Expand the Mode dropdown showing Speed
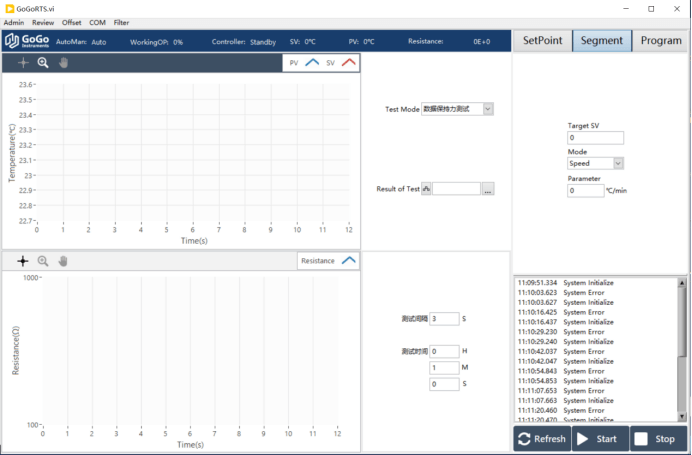This screenshot has height=455, width=692. point(618,163)
